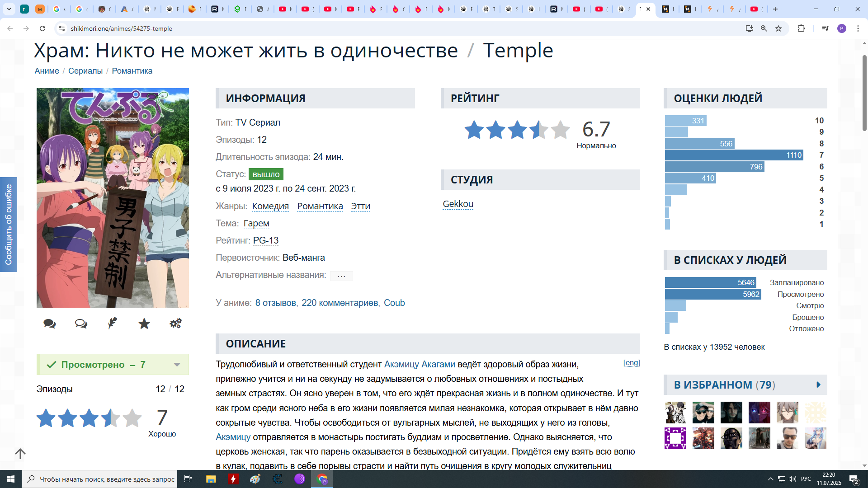
Task: Open the 220 комментариев link
Action: (340, 303)
